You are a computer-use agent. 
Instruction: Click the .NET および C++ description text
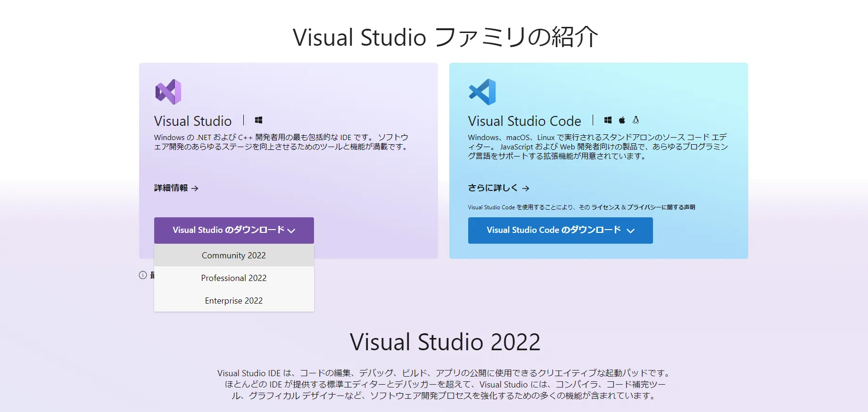click(x=281, y=142)
